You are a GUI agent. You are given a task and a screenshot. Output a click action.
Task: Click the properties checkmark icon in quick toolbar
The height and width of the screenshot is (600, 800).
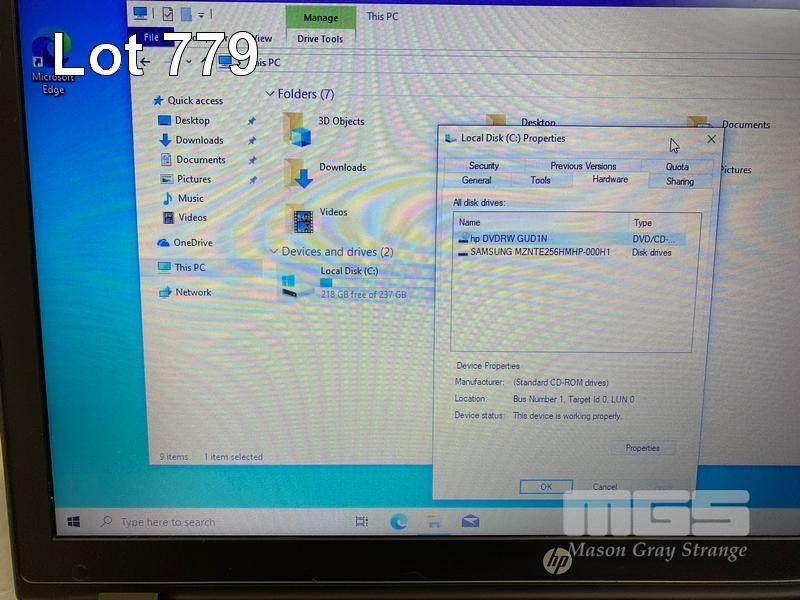pyautogui.click(x=167, y=14)
